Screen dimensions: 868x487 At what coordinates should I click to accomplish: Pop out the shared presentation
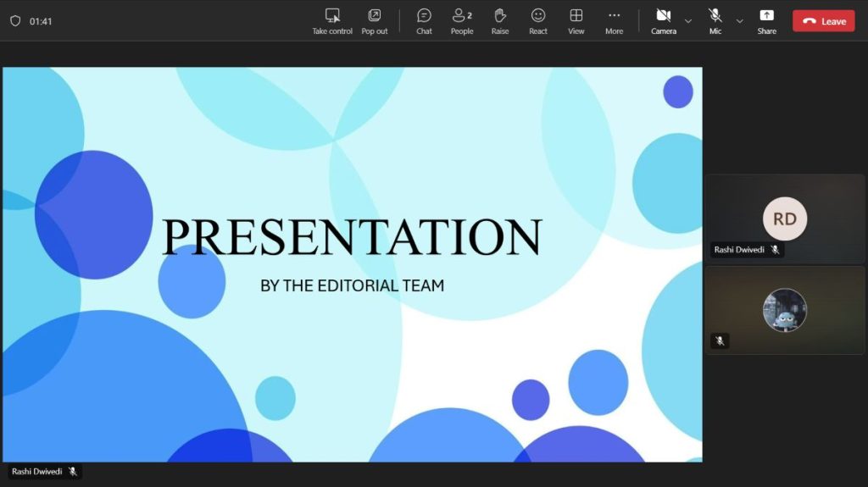[374, 21]
